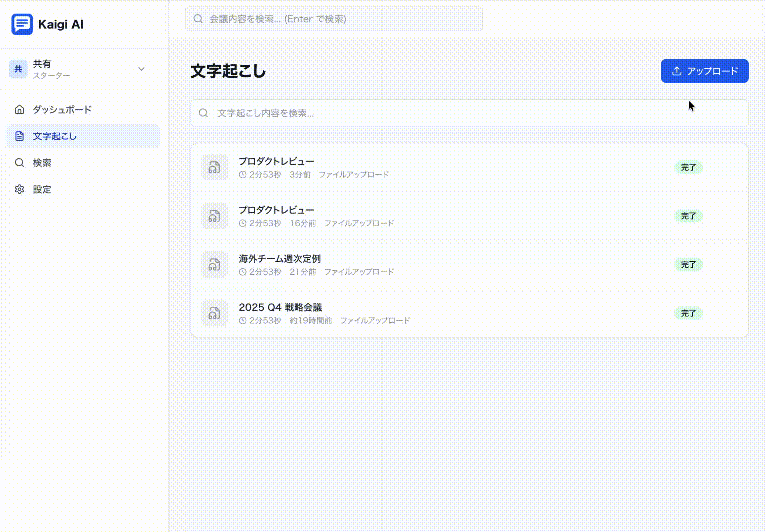
Task: Focus the 文字起こし内容を検索 search field
Action: click(x=469, y=113)
